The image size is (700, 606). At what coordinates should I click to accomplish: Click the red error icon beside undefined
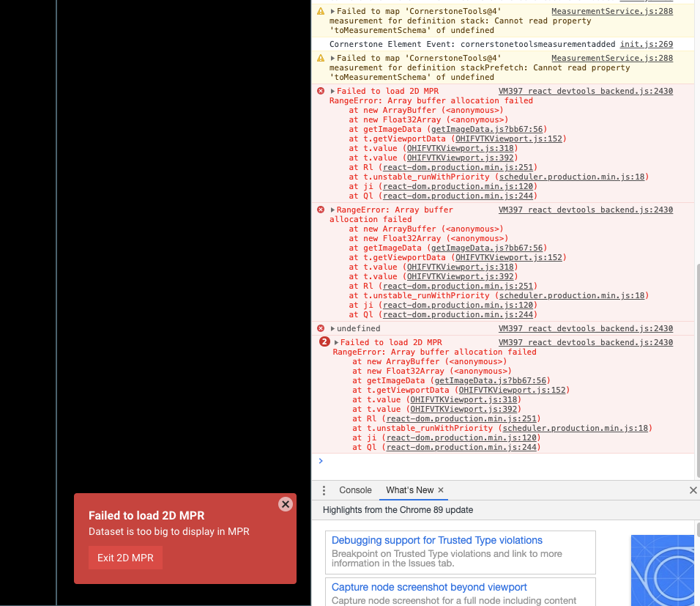pyautogui.click(x=321, y=328)
